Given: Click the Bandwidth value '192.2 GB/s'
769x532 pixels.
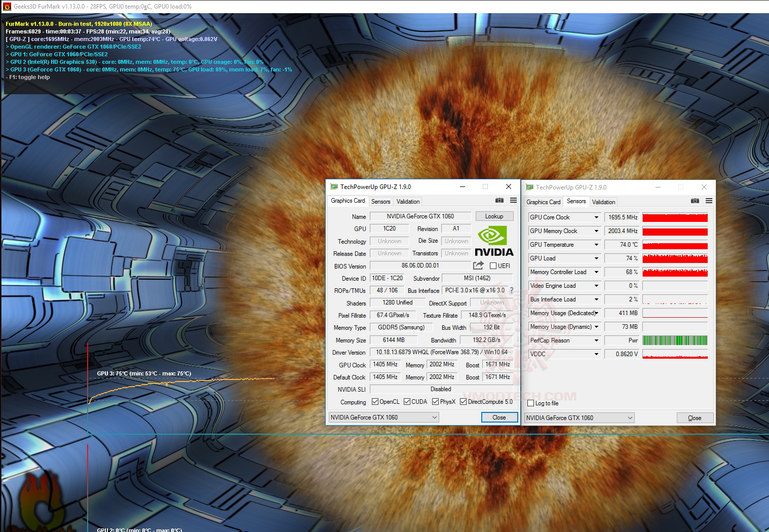Looking at the screenshot, I should [x=486, y=340].
